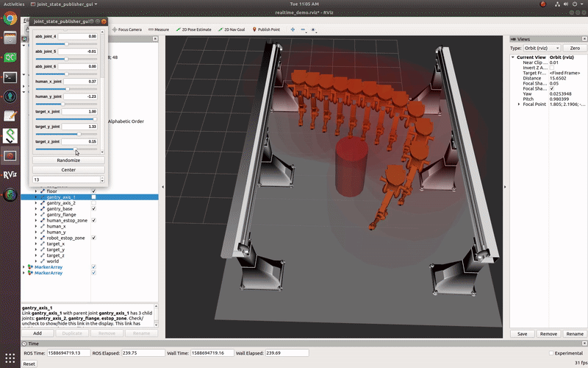Open the view Type dropdown
588x368 pixels.
pyautogui.click(x=543, y=48)
